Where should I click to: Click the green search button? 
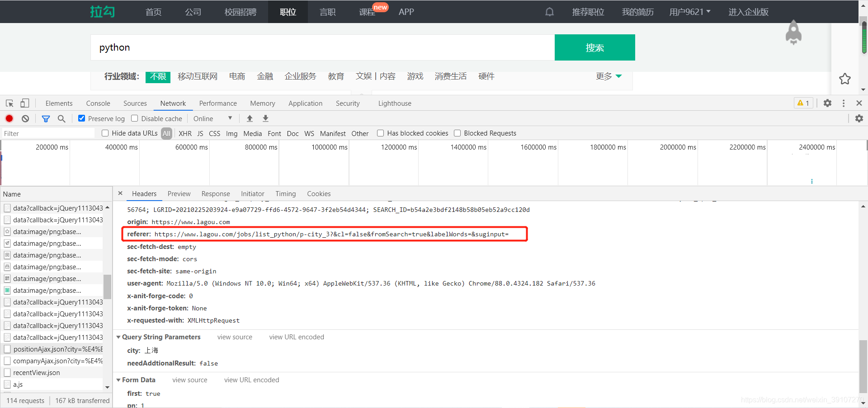[x=594, y=47]
